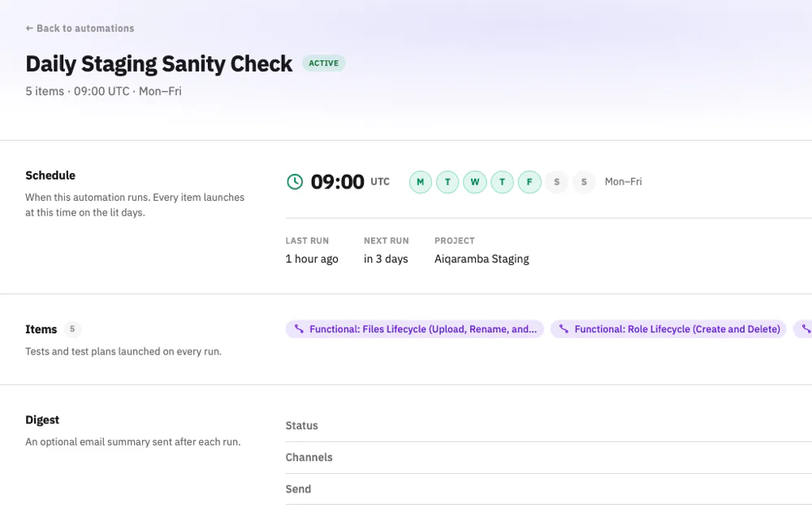
Task: Toggle the Saturday day chip
Action: pos(557,182)
